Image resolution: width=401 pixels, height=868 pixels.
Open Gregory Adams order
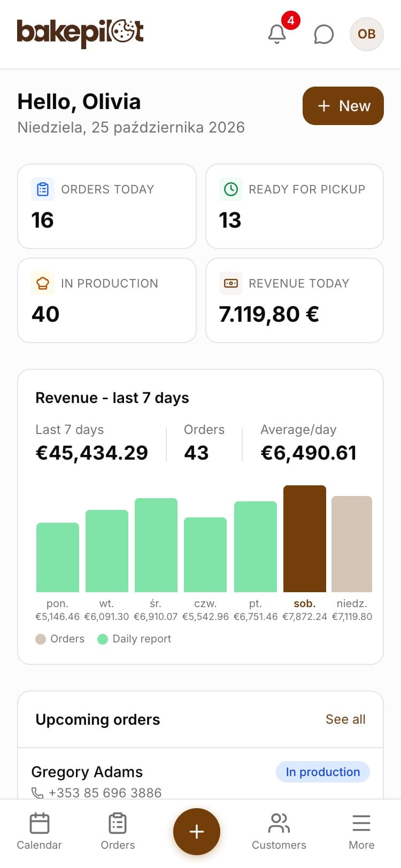tap(87, 772)
